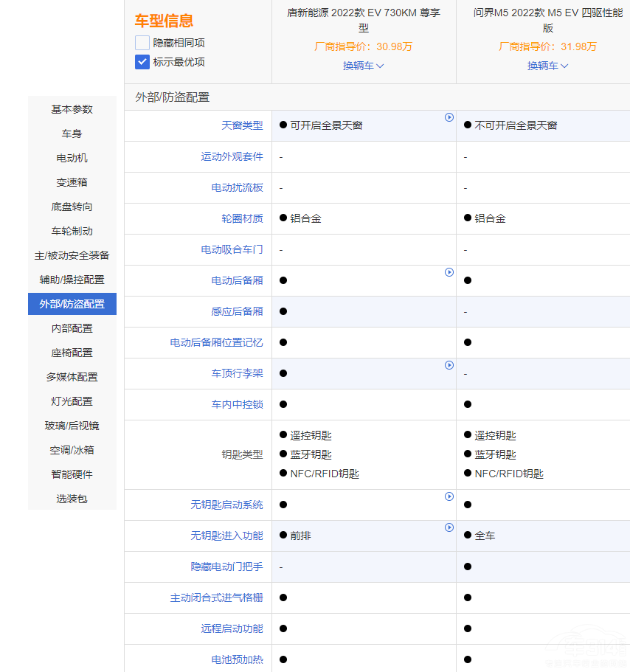The image size is (630, 672).
Task: Click the 唐新能源 2022款 EV 730KM model title
Action: pyautogui.click(x=363, y=21)
